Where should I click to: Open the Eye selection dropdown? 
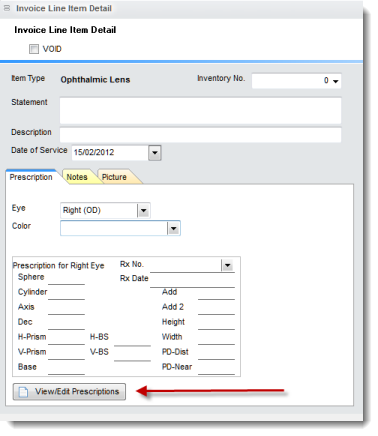pos(143,211)
